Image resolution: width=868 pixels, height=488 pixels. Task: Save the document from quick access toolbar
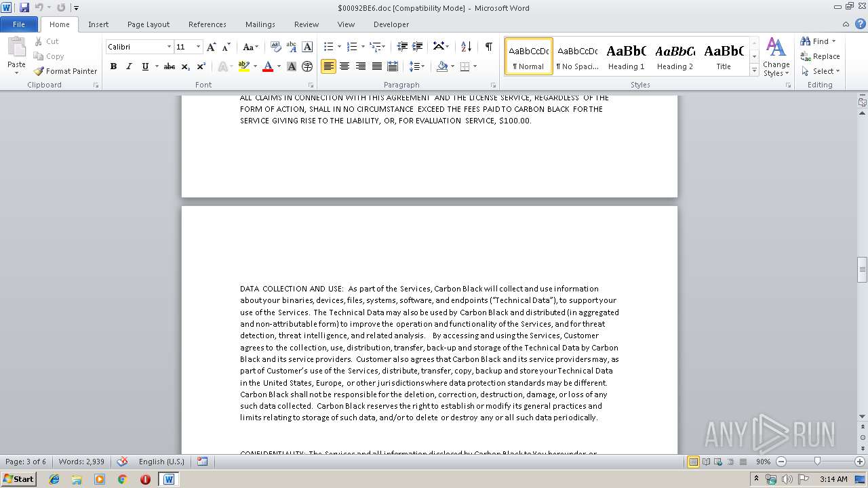click(24, 7)
